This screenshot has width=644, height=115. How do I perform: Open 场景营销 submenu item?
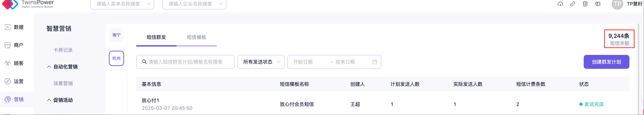tap(63, 83)
